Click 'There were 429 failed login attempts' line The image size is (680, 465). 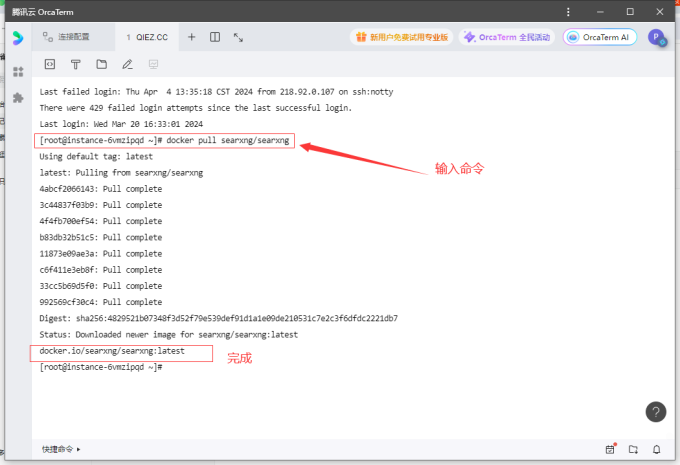coord(196,108)
